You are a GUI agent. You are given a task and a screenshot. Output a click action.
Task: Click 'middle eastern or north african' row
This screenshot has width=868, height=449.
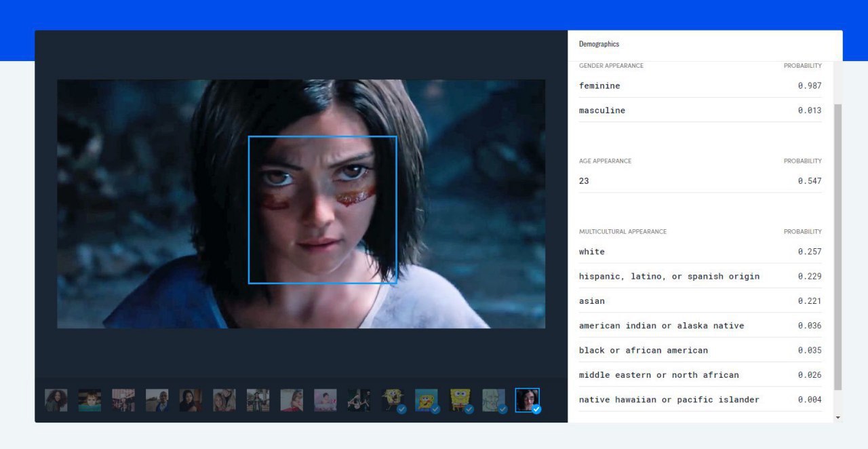point(701,375)
